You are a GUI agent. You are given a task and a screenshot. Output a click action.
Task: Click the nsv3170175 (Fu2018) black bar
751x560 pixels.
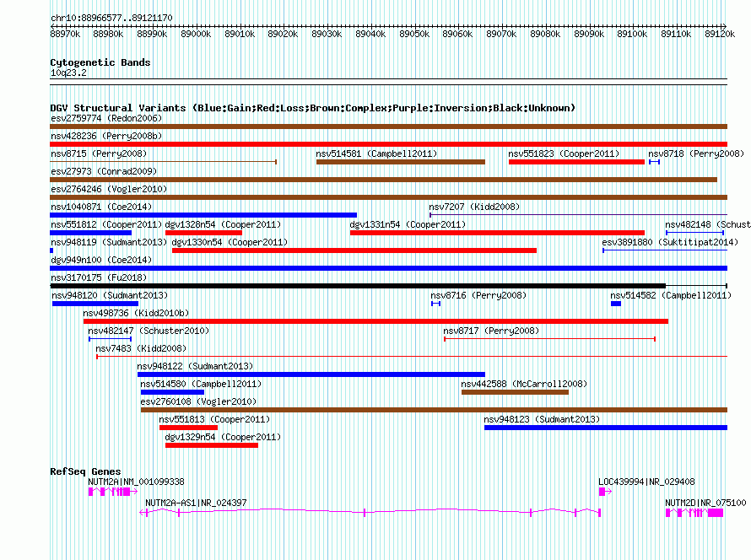(388, 286)
